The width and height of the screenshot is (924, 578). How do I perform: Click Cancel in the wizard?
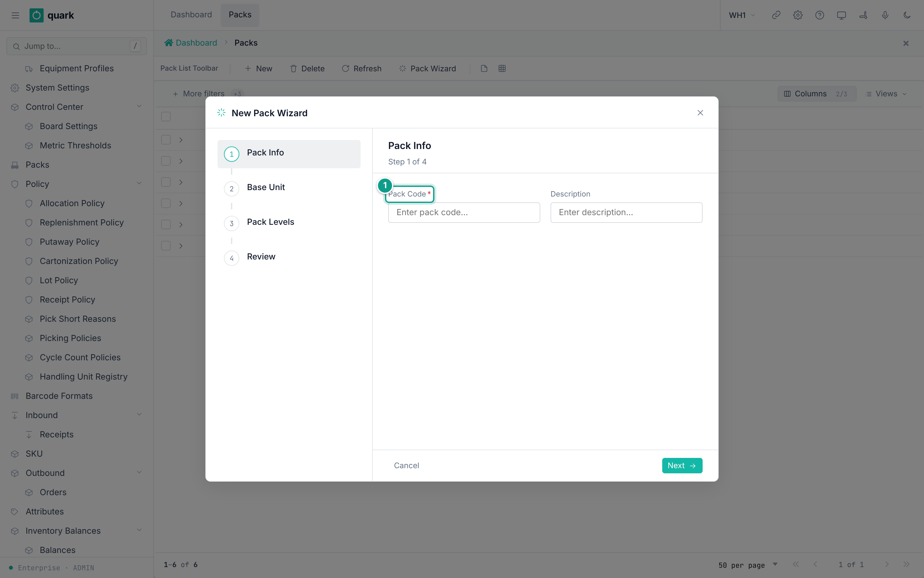point(406,466)
